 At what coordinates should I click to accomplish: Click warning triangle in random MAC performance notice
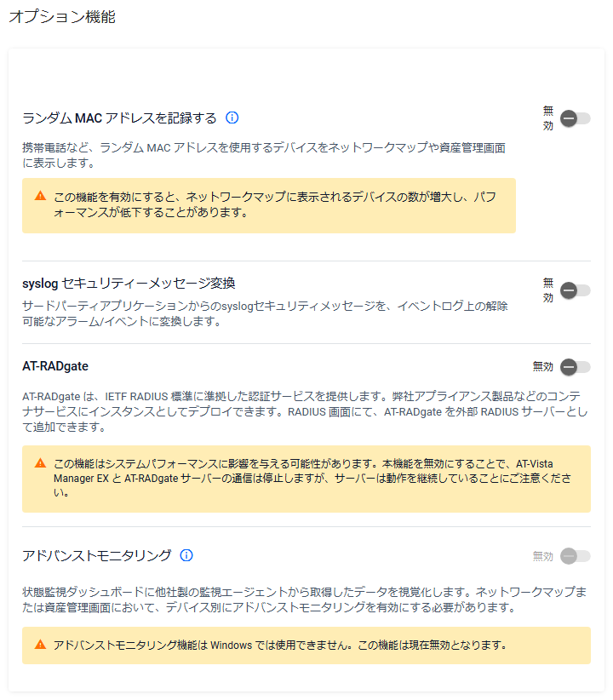40,196
